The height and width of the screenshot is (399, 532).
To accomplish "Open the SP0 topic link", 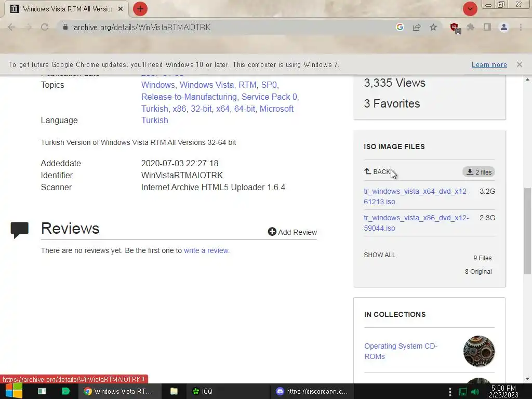I will coord(269,85).
